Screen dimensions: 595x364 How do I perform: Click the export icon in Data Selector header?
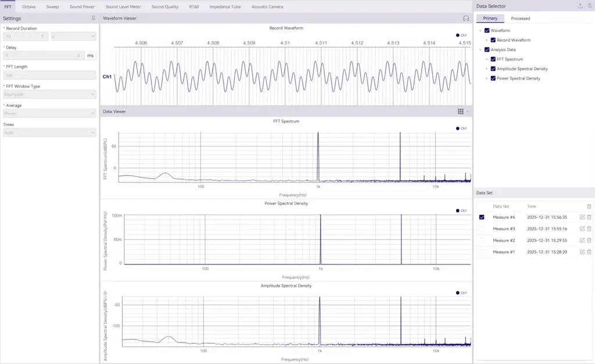click(580, 5)
